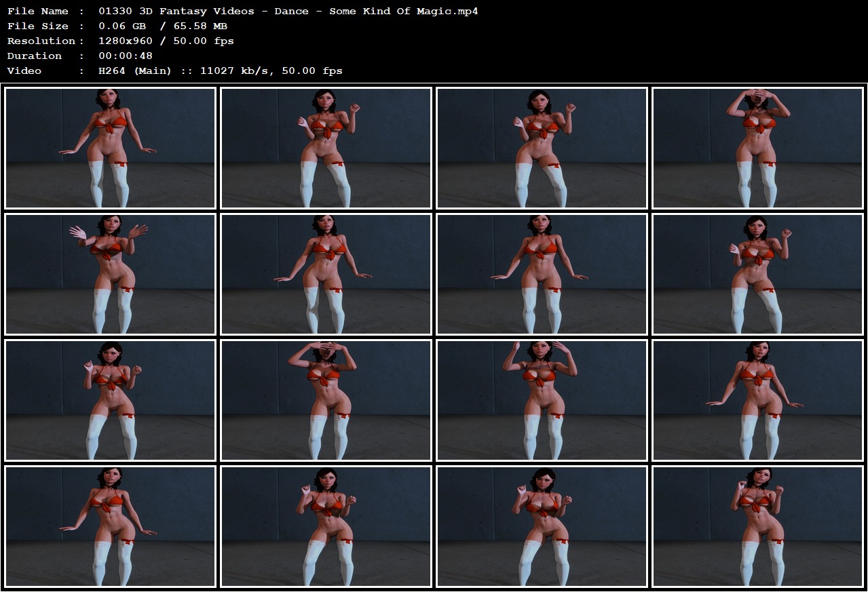Open the fourth thumbnail in the second row
The image size is (868, 592).
pyautogui.click(x=757, y=274)
